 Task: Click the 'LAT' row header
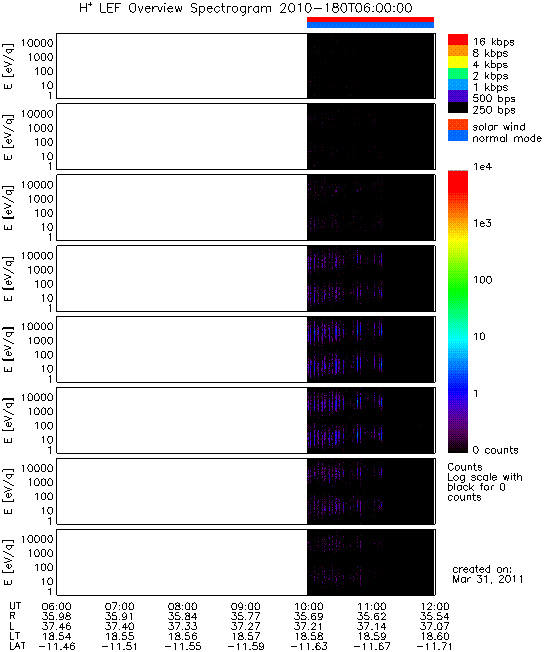17,646
